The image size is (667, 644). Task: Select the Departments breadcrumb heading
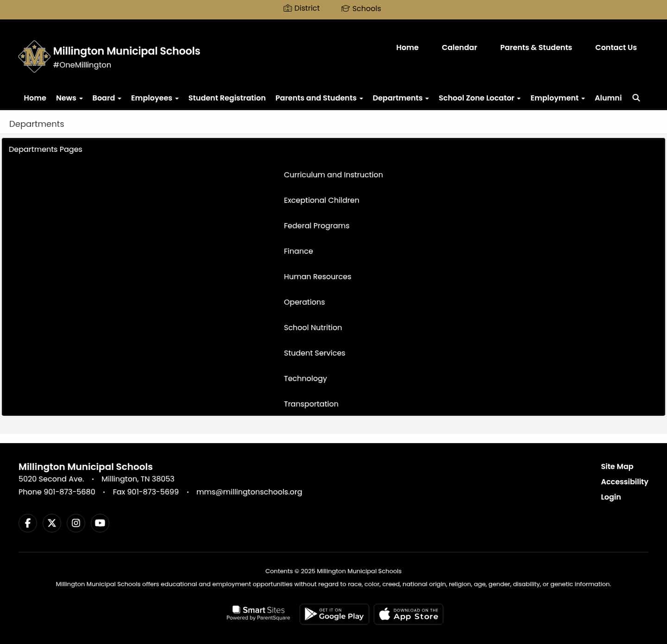pyautogui.click(x=37, y=124)
